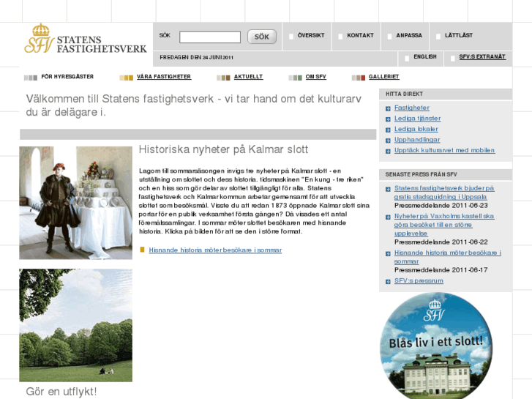The height and width of the screenshot is (399, 532).
Task: Click the grey color blocks beside För hyresgäster
Action: [31, 78]
